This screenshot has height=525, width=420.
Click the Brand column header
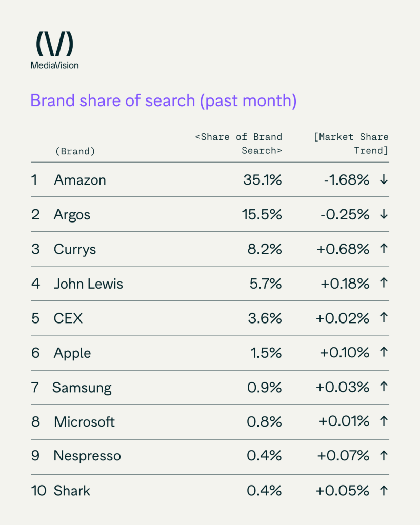(x=75, y=151)
